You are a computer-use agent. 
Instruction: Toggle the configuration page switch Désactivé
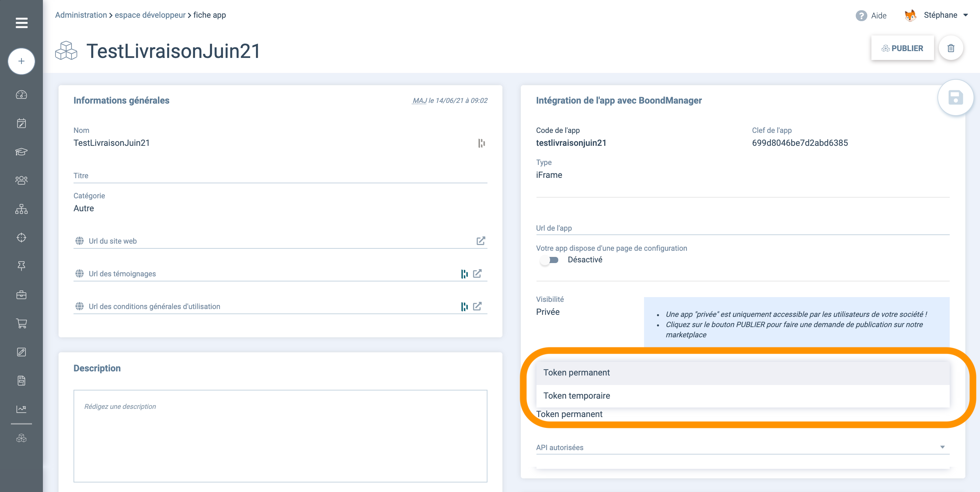pyautogui.click(x=550, y=260)
